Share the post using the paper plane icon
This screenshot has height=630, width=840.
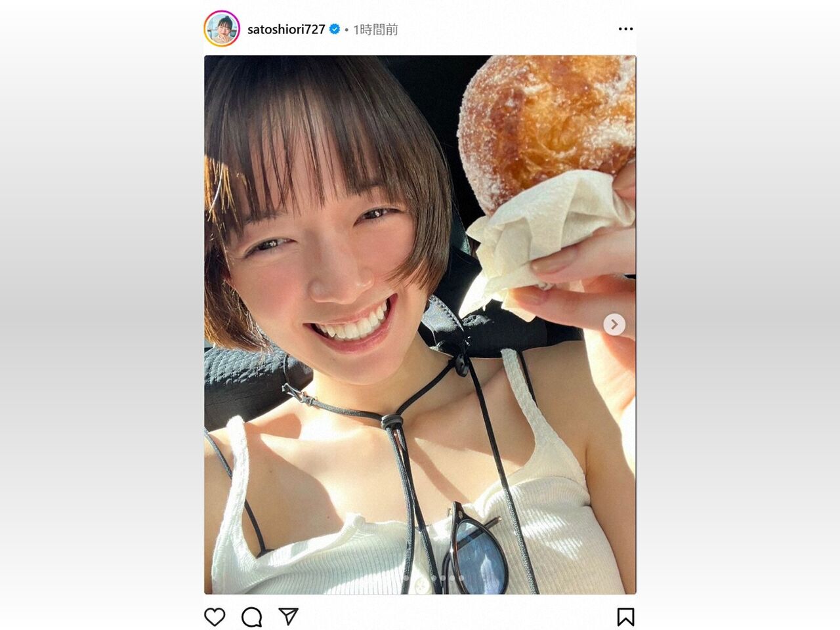coord(288,616)
